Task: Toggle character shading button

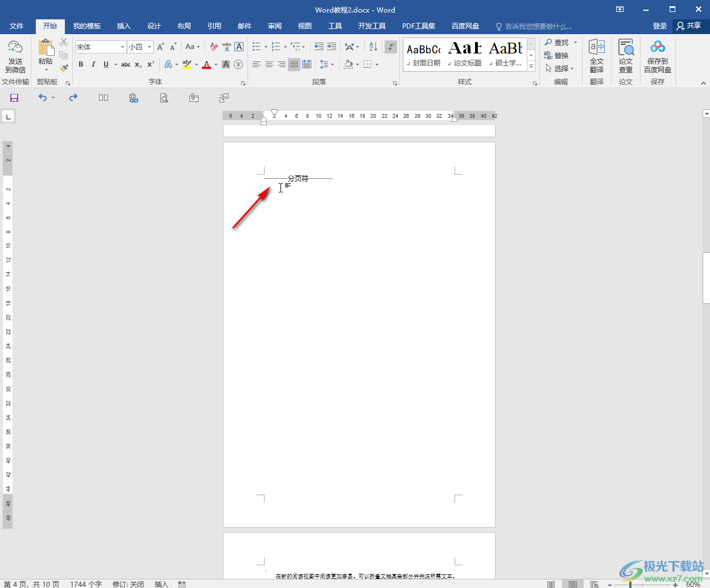Action: 226,64
